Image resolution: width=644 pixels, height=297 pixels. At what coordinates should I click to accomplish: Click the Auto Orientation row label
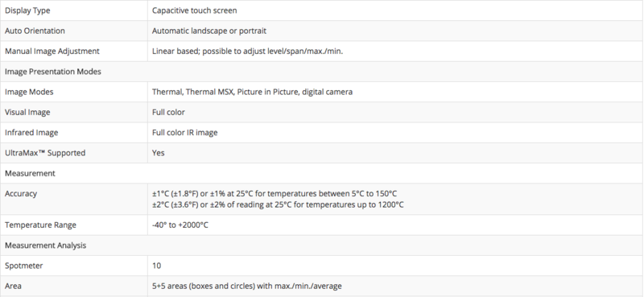(35, 31)
